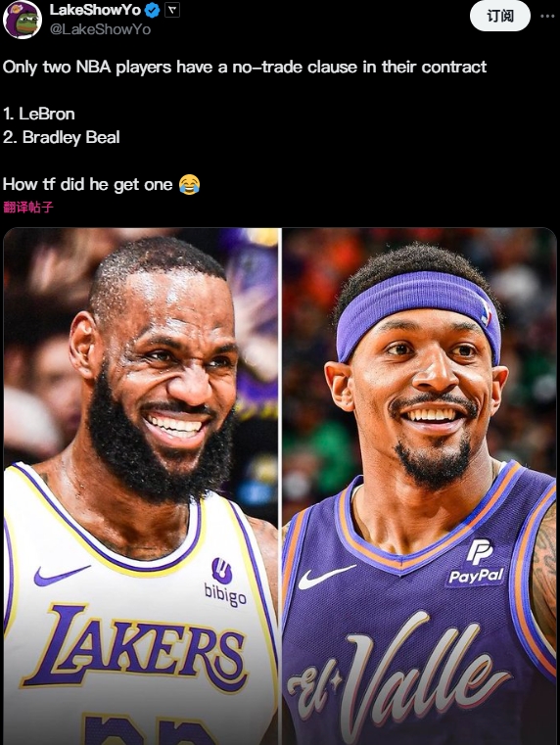The image size is (560, 745).
Task: Click the 翻译帖子 translate post link
Action: 28,208
